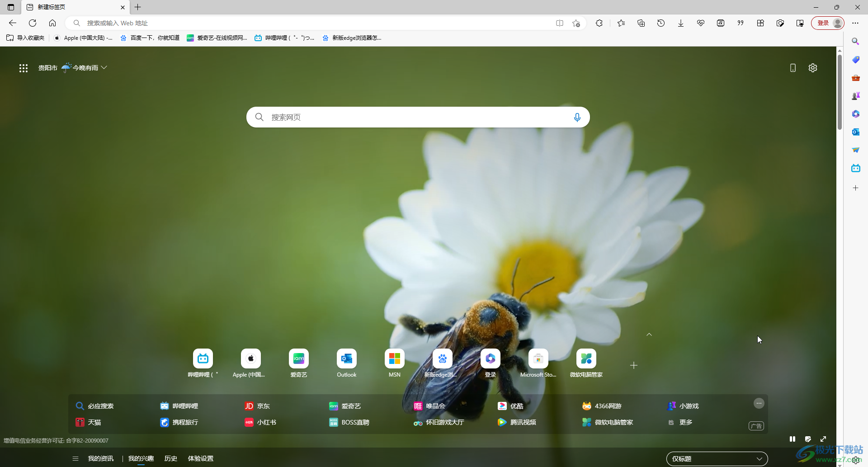Open the 唯品会 link
This screenshot has height=467, width=868.
(429, 406)
